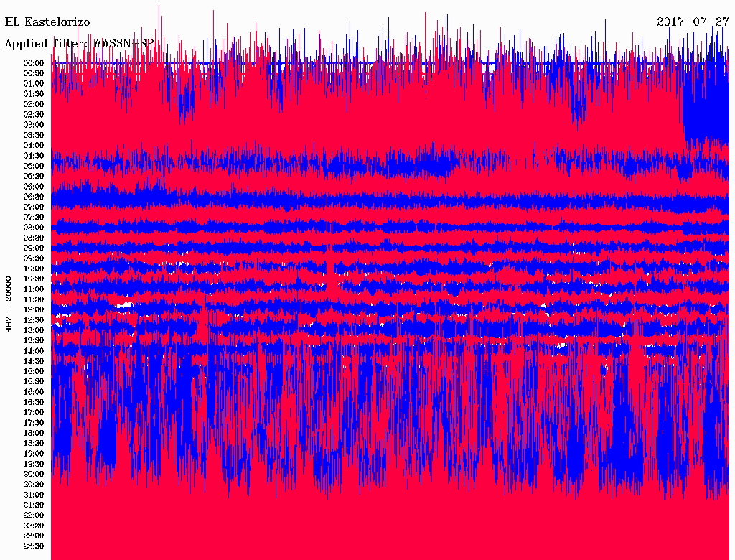Click the 01:00 time row label

tap(34, 83)
